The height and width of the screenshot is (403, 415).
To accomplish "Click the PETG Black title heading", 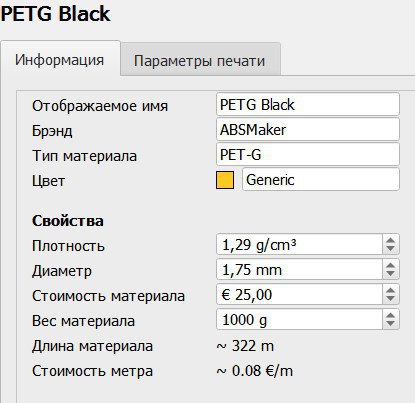I will tap(55, 14).
